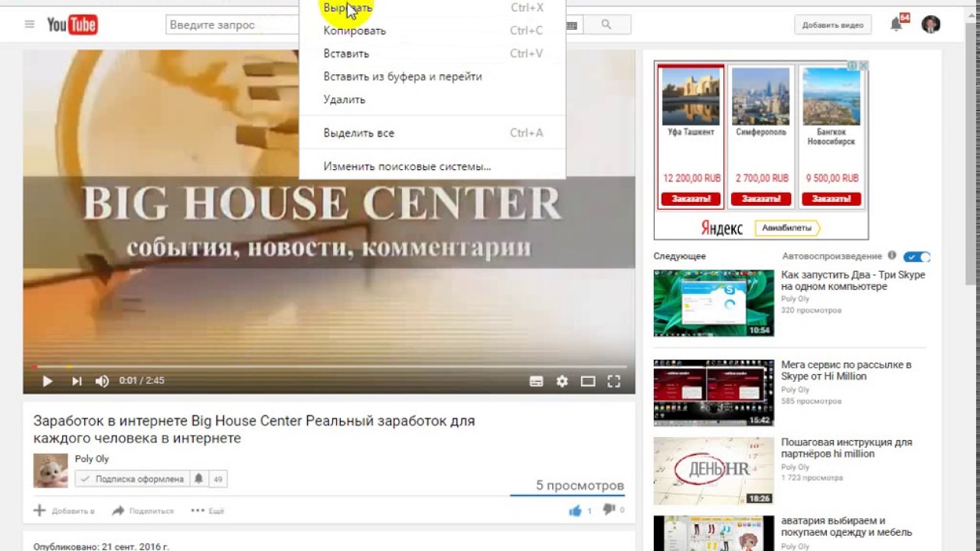
Task: Select Копировать in context menu
Action: [433, 31]
